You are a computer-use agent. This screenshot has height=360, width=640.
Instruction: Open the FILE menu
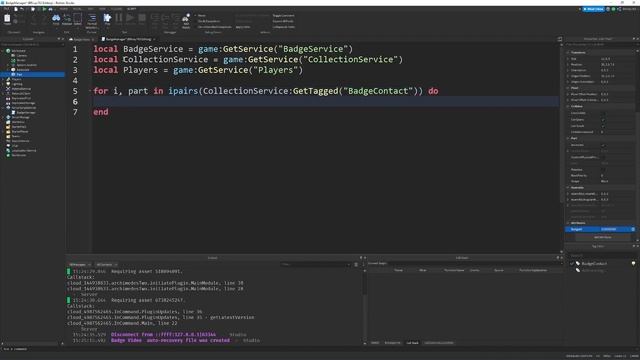(x=6, y=9)
